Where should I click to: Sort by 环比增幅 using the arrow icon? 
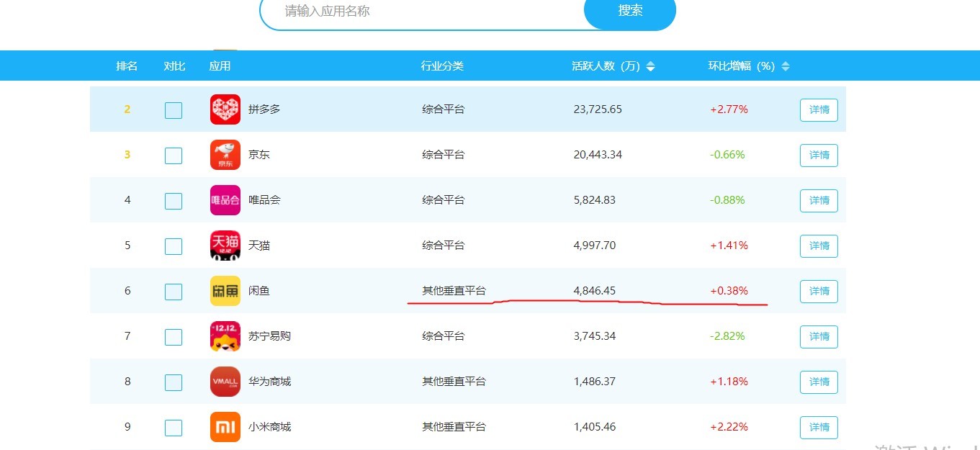click(x=786, y=66)
